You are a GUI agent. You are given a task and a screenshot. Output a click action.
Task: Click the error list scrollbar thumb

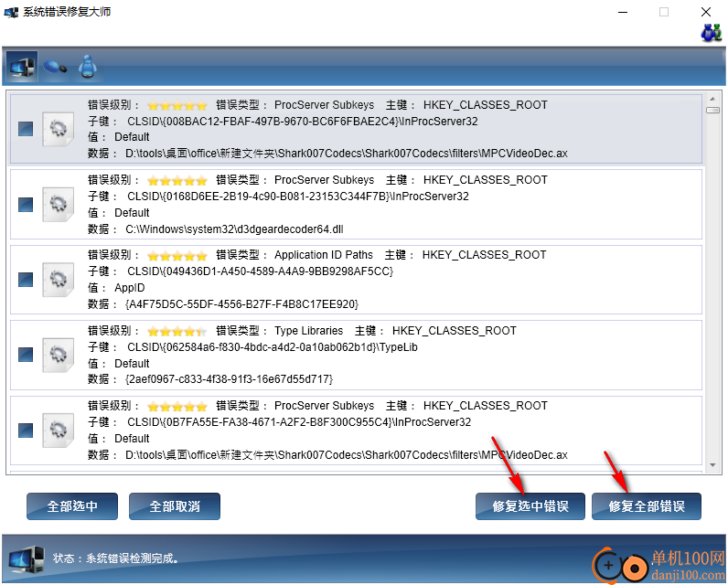[712, 110]
